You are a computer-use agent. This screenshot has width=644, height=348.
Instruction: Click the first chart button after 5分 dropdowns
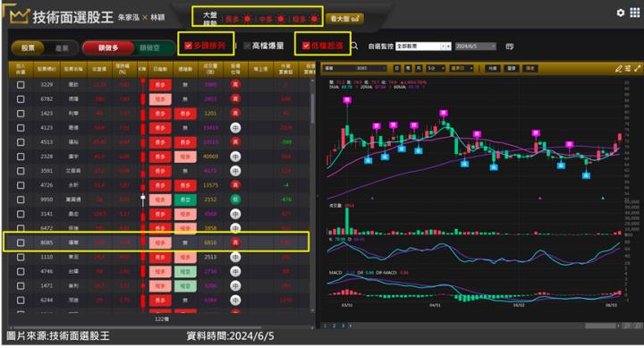click(x=492, y=68)
